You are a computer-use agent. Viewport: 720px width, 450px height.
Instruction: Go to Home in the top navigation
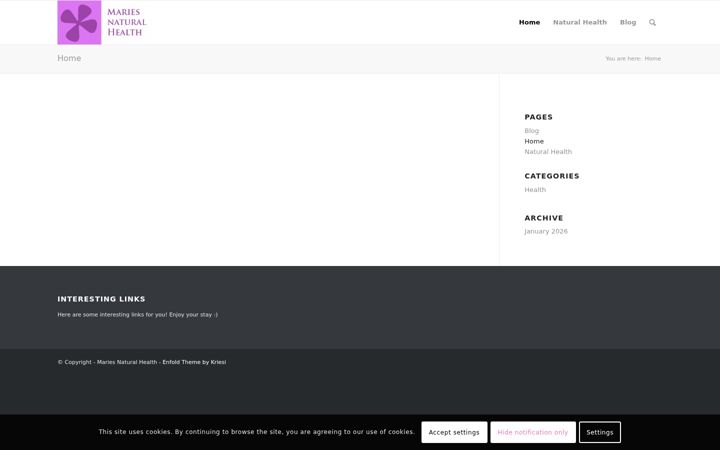(529, 22)
